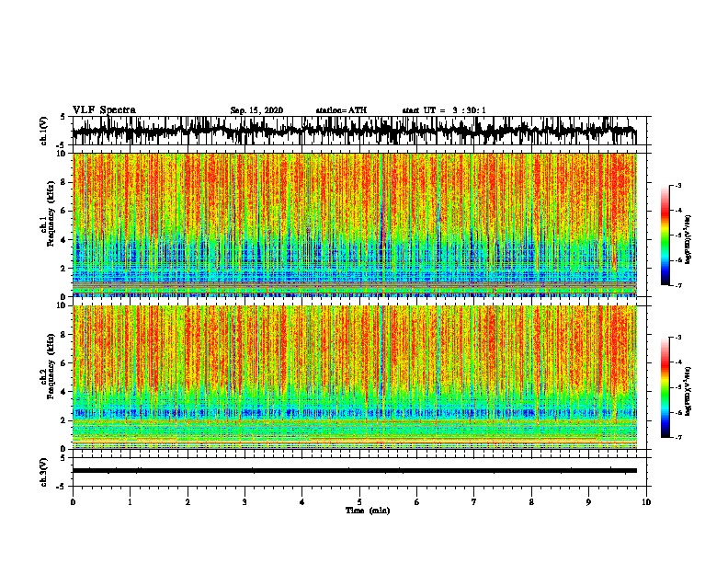Click the time axis tick '0'

pyautogui.click(x=73, y=502)
